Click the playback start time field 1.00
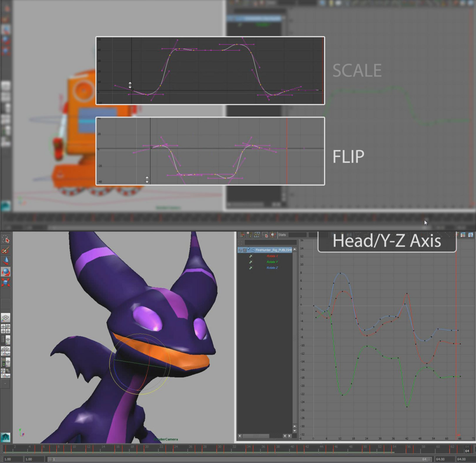The image size is (476, 463). 34,459
